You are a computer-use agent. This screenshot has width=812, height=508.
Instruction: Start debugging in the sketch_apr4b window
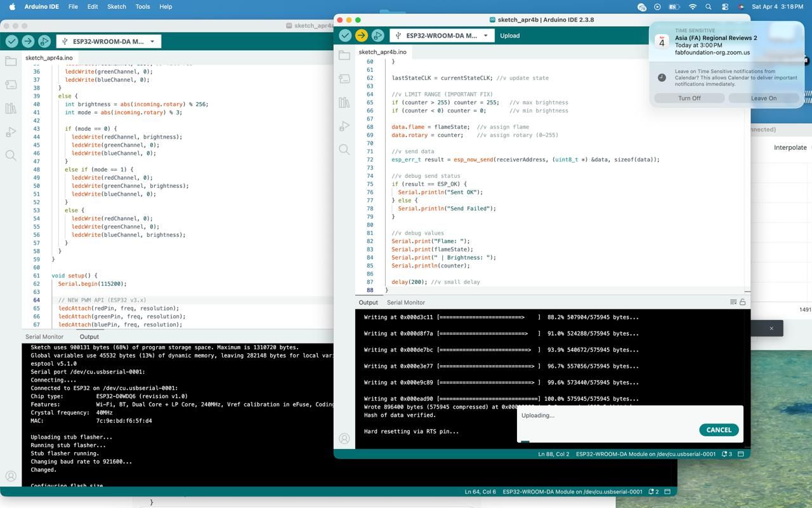tap(377, 36)
